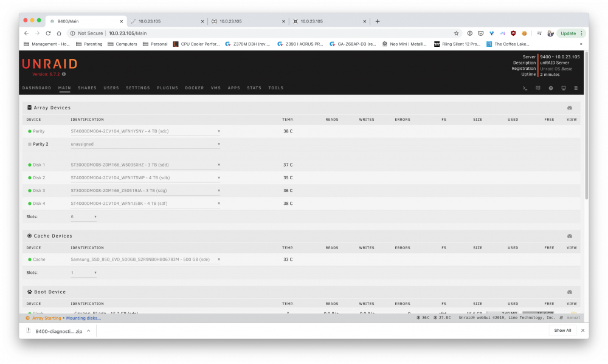Screen dimensions: 608x364
Task: Open the Disk 2 device dropdown
Action: click(x=145, y=177)
